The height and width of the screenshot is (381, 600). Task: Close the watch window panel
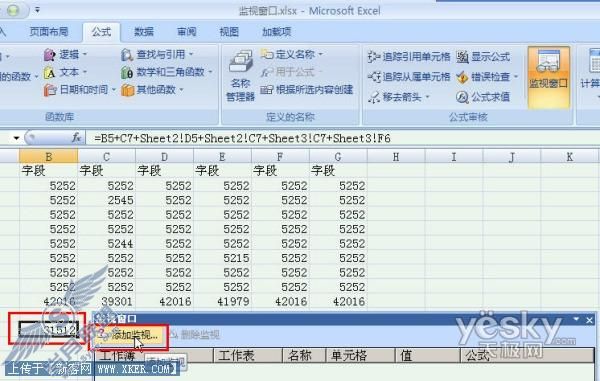(589, 320)
